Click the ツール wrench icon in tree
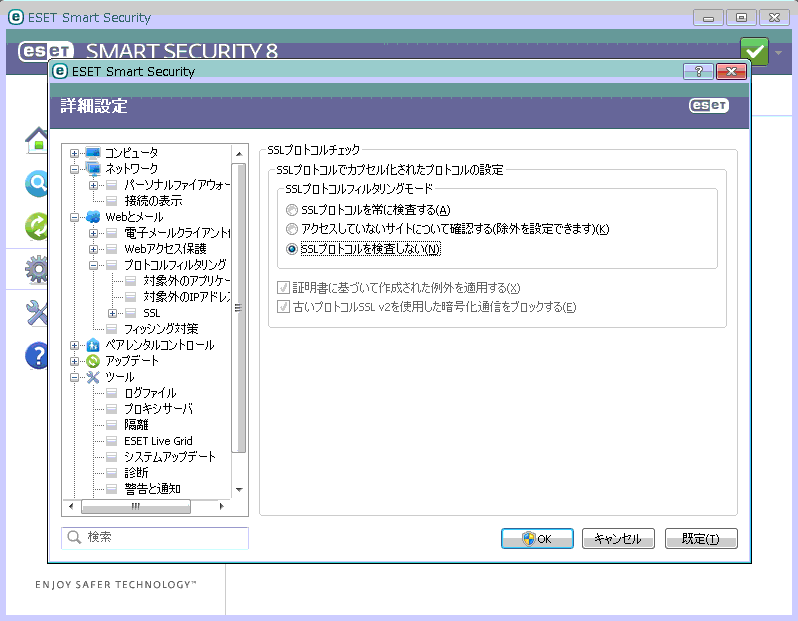The image size is (798, 621). [x=93, y=377]
